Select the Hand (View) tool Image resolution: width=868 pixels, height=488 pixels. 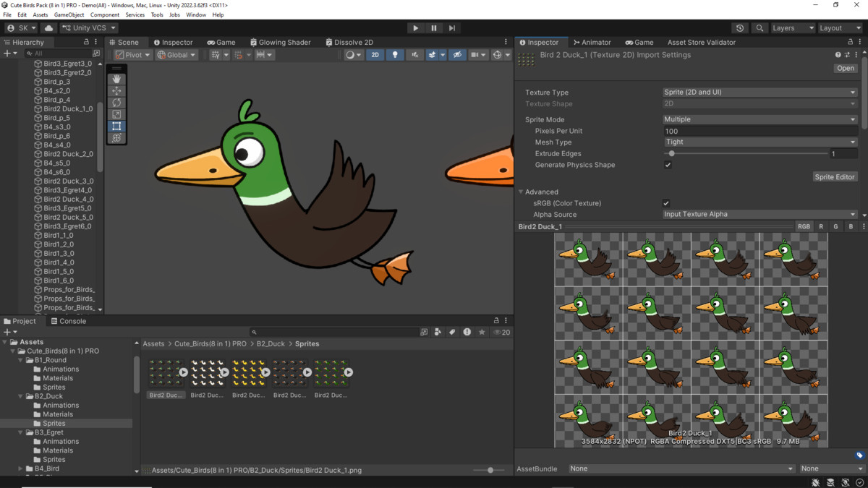[x=116, y=79]
